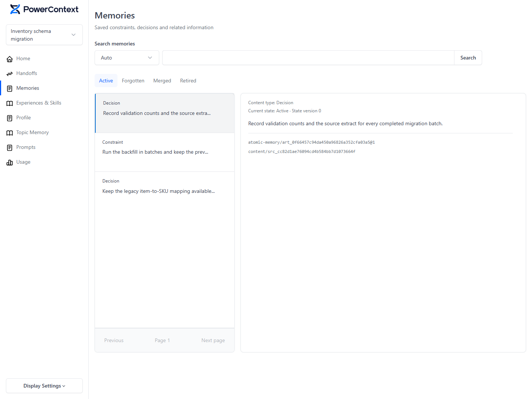532x399 pixels.
Task: Open the Auto search mode dropdown
Action: 127,58
